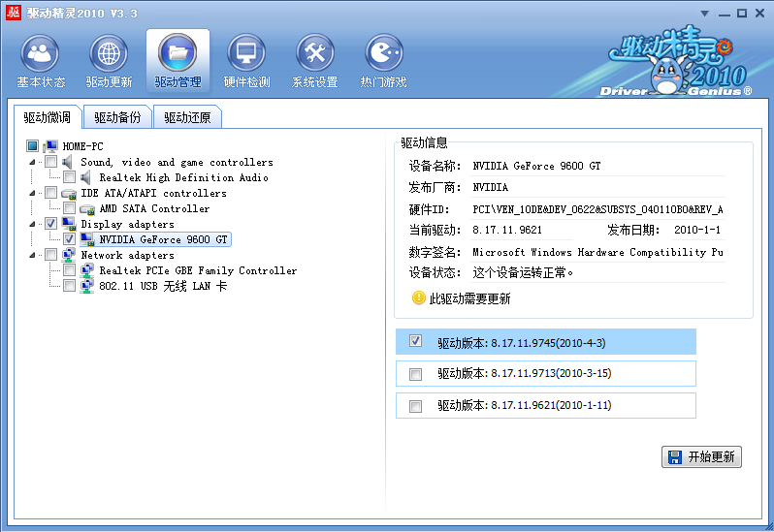Select the 802.11 USB 无线 LAN 卡 row
Viewport: 774px width, 532px height.
(163, 286)
